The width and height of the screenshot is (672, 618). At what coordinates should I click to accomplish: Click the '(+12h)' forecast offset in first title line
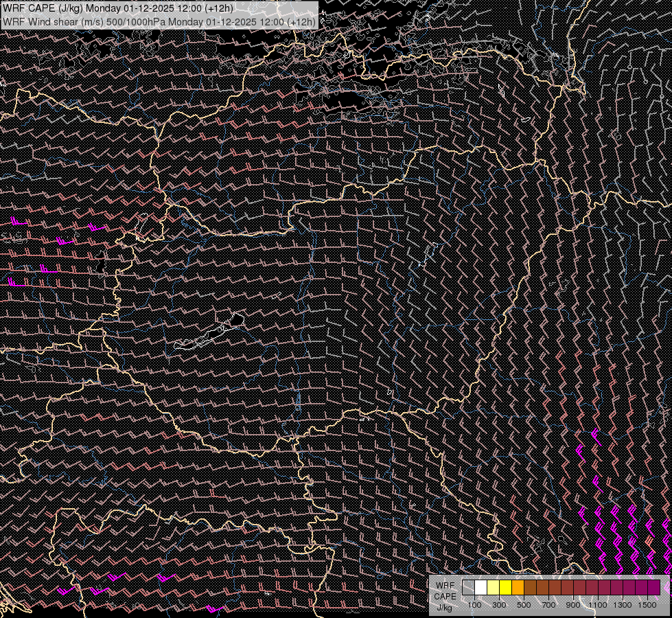(x=218, y=8)
